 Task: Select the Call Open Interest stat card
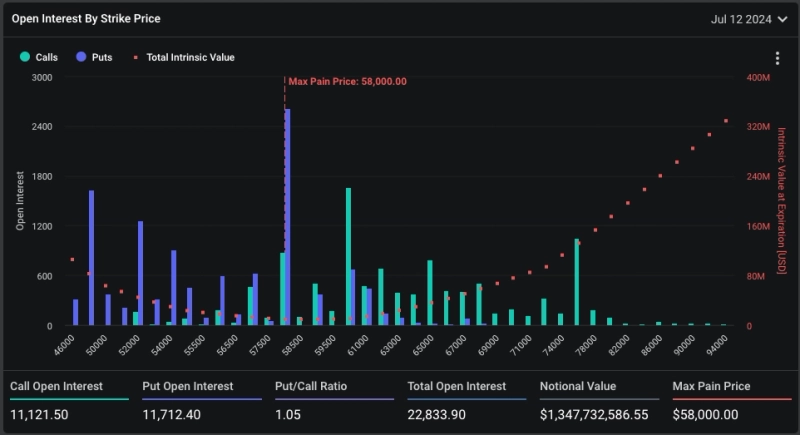pyautogui.click(x=69, y=400)
